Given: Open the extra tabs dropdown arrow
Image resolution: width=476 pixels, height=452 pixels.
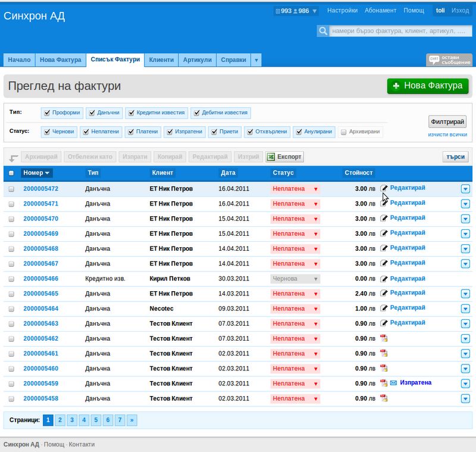Looking at the screenshot, I should coord(256,60).
